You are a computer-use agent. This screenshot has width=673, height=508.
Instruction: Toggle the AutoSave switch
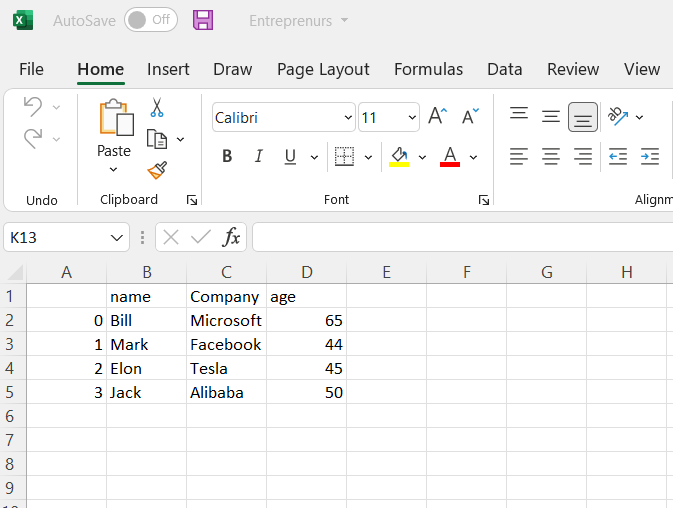pyautogui.click(x=151, y=20)
